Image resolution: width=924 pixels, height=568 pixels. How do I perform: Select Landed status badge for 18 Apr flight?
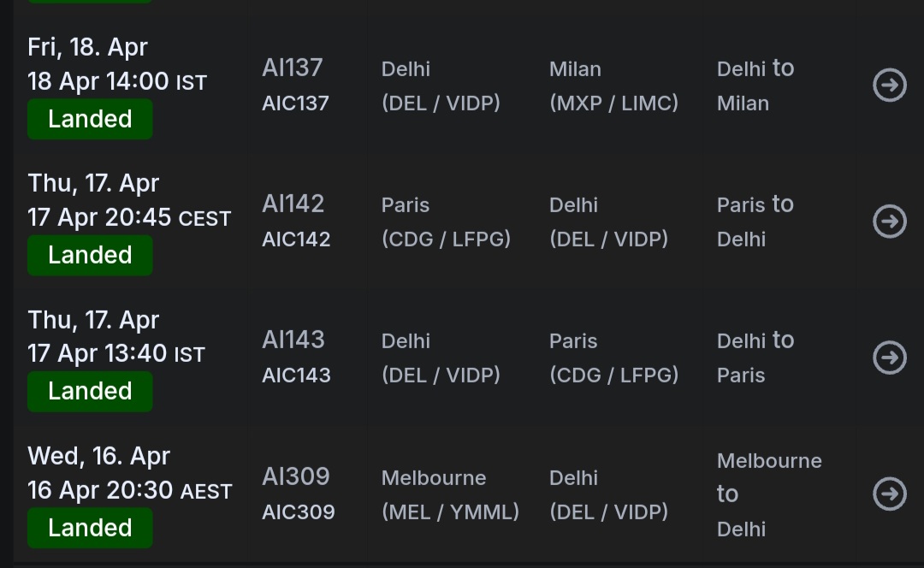pos(90,119)
